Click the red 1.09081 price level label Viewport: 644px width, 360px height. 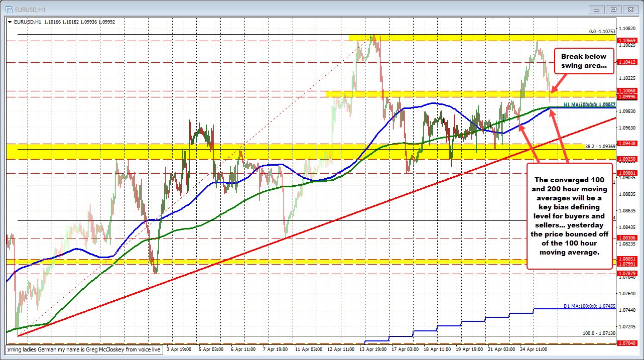coord(627,173)
